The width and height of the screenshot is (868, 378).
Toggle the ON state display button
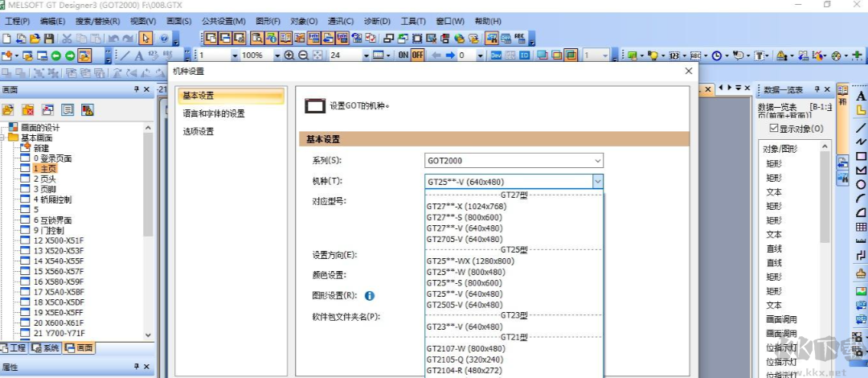pos(403,55)
